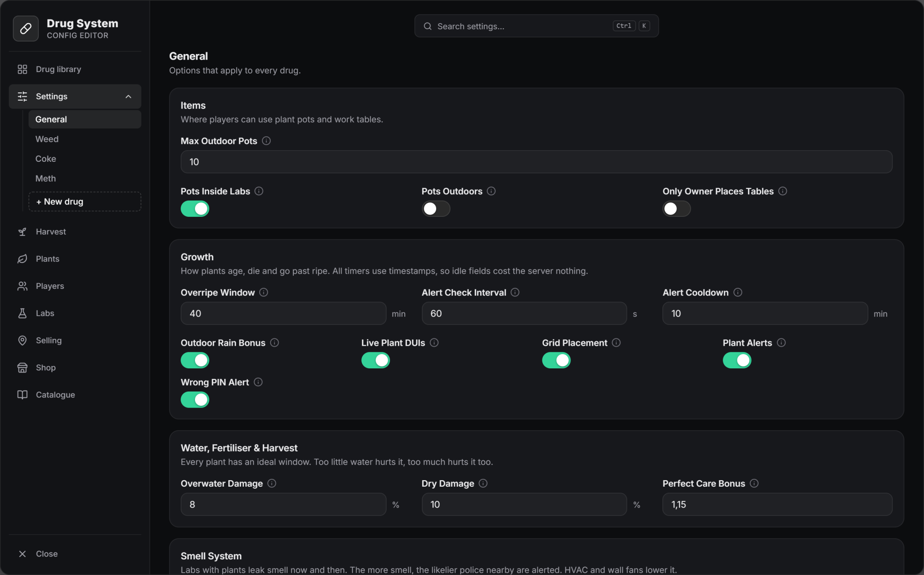Click the info icon next to Overwater Damage
Viewport: 924px width, 575px height.
(272, 483)
